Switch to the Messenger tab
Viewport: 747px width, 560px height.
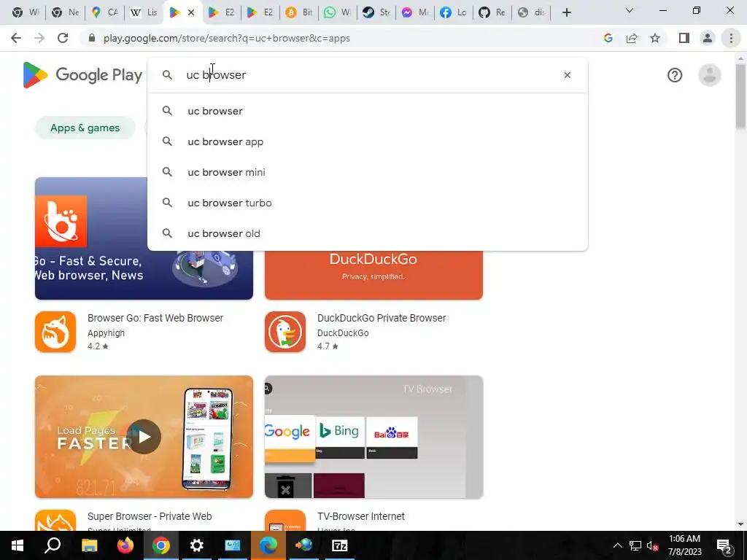pyautogui.click(x=415, y=12)
